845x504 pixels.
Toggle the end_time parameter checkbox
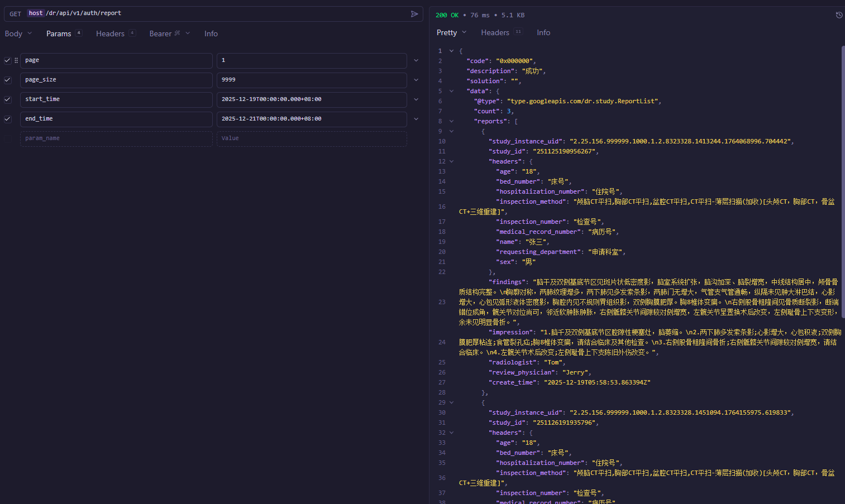tap(8, 119)
